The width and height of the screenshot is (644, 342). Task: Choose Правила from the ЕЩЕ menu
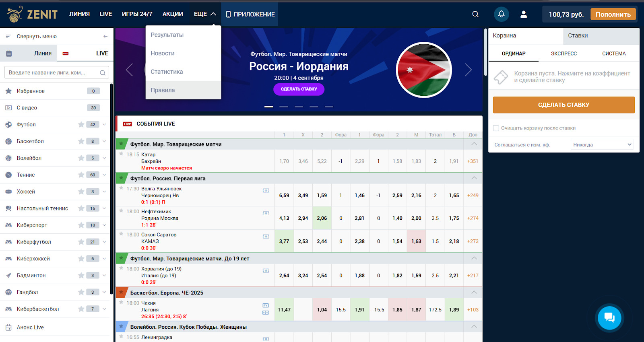(x=183, y=90)
